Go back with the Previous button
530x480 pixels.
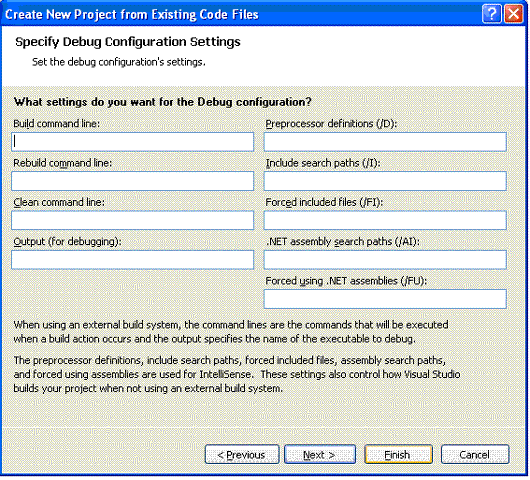pos(242,454)
